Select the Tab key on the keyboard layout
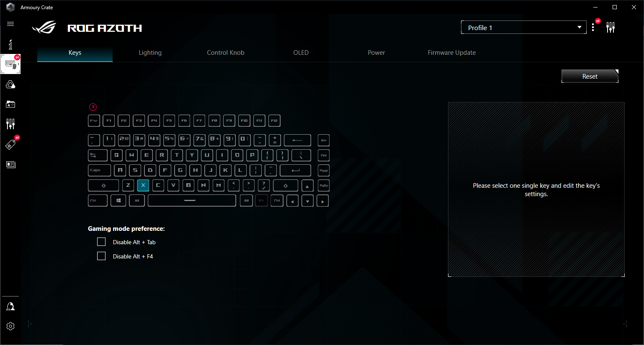Screen dimensions: 644x345 point(98,155)
